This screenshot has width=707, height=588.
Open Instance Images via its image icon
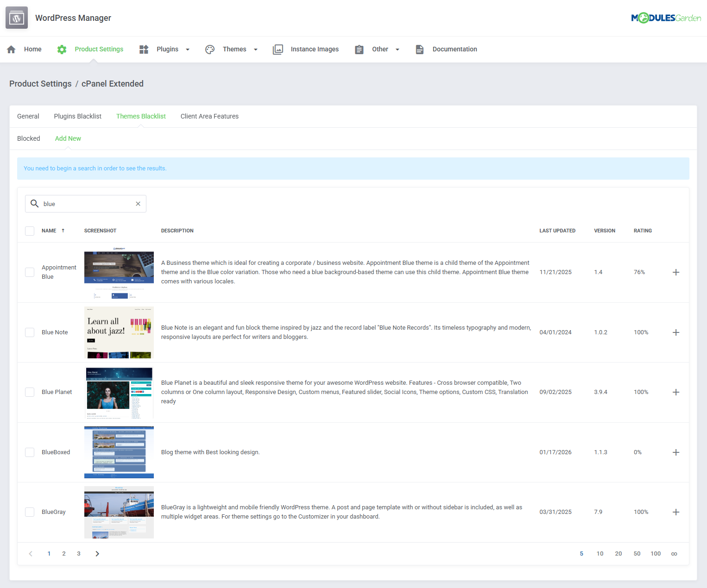[278, 49]
